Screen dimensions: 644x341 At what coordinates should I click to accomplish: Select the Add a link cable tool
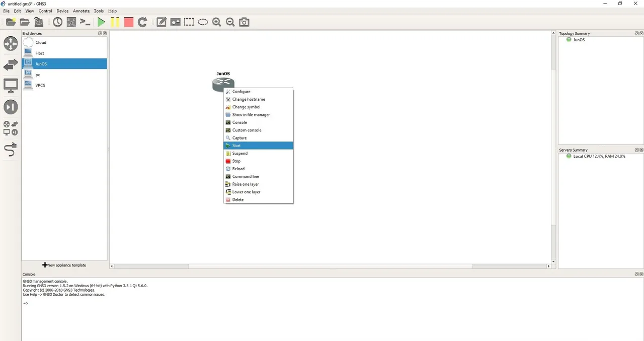pyautogui.click(x=11, y=150)
